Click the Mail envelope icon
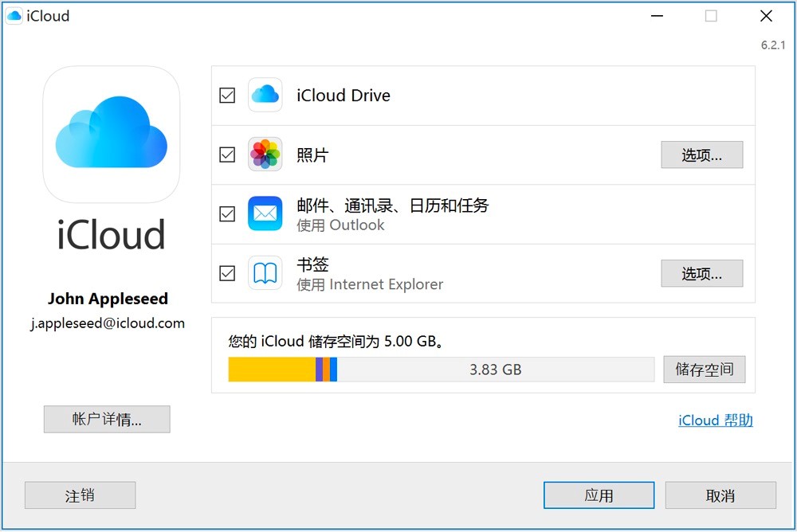Image resolution: width=797 pixels, height=532 pixels. tap(265, 213)
